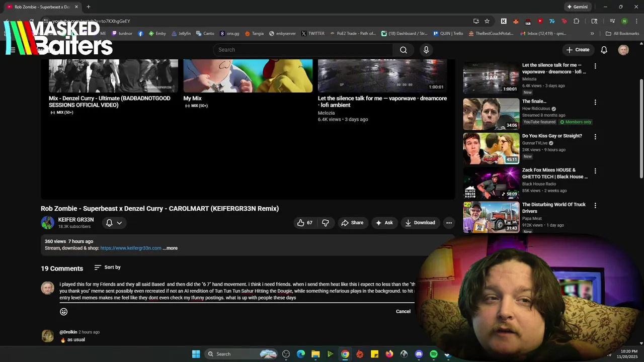Image resolution: width=644 pixels, height=362 pixels.
Task: Open Spotify from taskbar
Action: (x=433, y=354)
